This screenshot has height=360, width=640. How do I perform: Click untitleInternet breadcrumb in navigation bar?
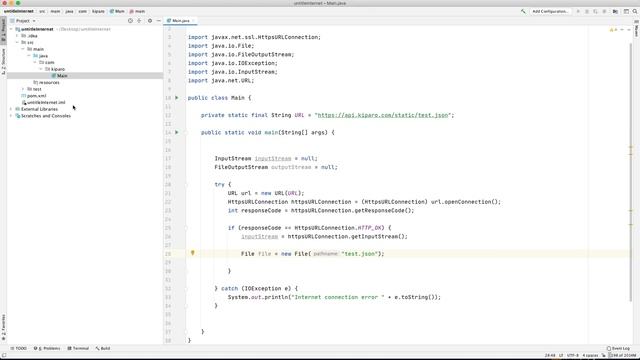[19, 11]
